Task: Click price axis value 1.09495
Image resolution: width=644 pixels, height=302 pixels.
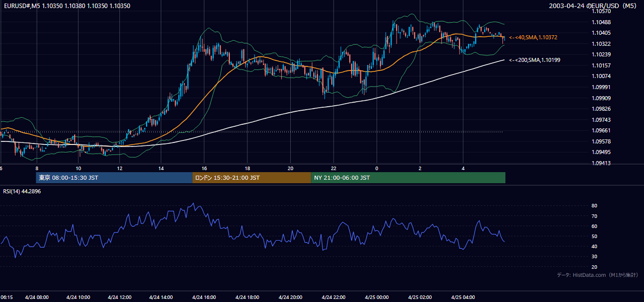Action: (601, 152)
